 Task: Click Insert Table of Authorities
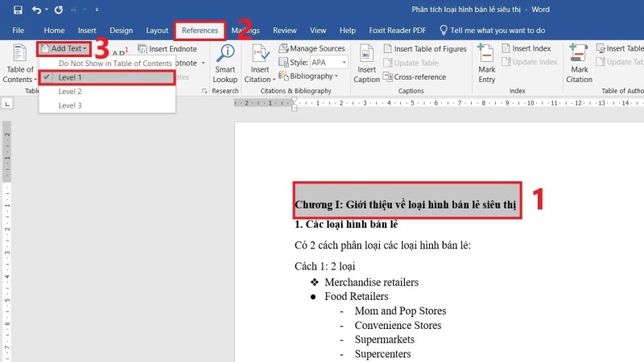click(x=620, y=48)
